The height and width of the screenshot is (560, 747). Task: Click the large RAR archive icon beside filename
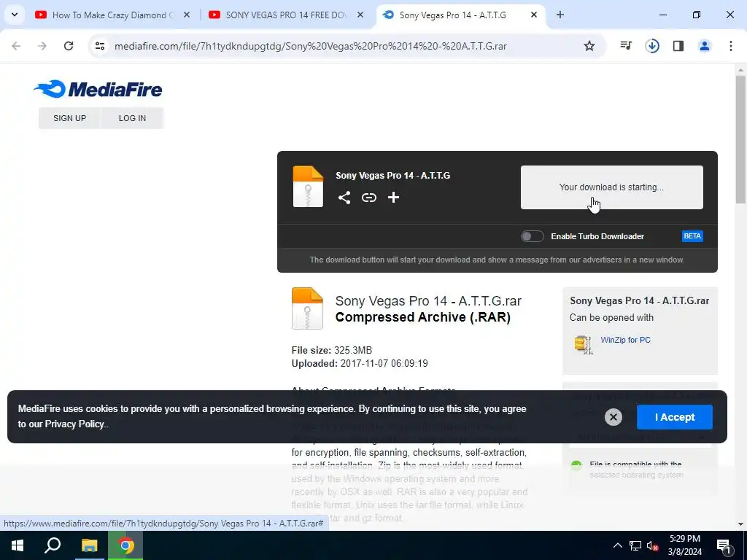click(x=307, y=308)
